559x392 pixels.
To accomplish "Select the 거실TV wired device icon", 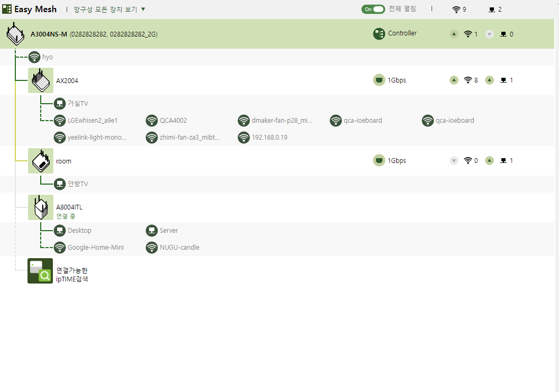I will pyautogui.click(x=60, y=104).
